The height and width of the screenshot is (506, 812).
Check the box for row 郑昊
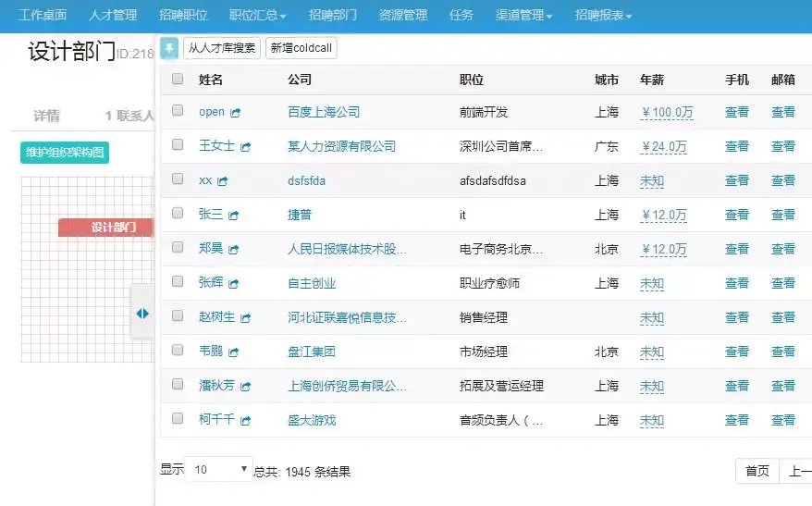coord(178,247)
